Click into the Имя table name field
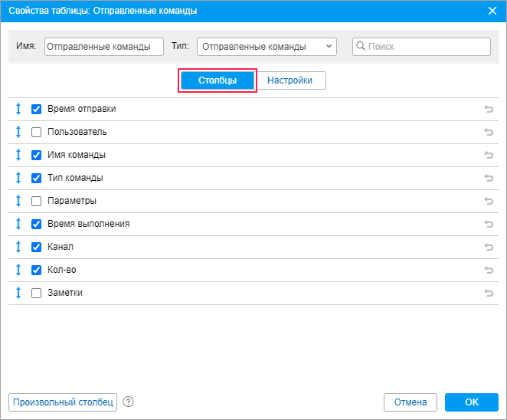This screenshot has width=507, height=420. (x=103, y=47)
